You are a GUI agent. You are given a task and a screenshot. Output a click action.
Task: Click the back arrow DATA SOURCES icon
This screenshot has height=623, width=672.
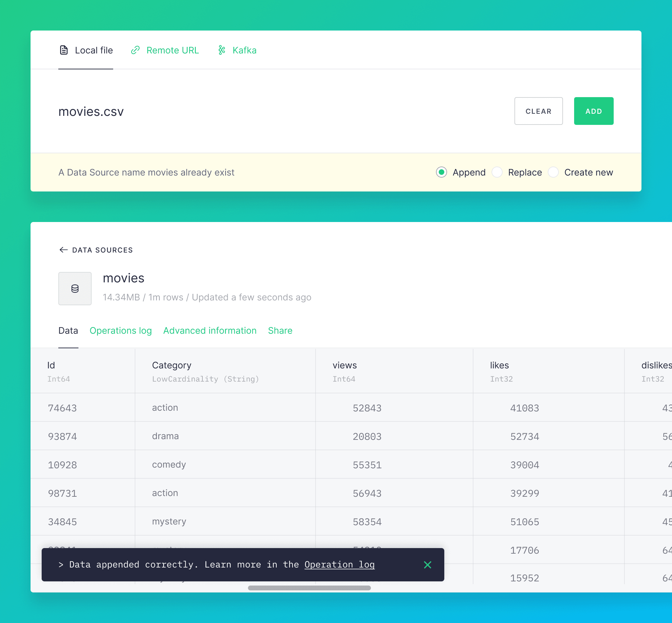63,250
